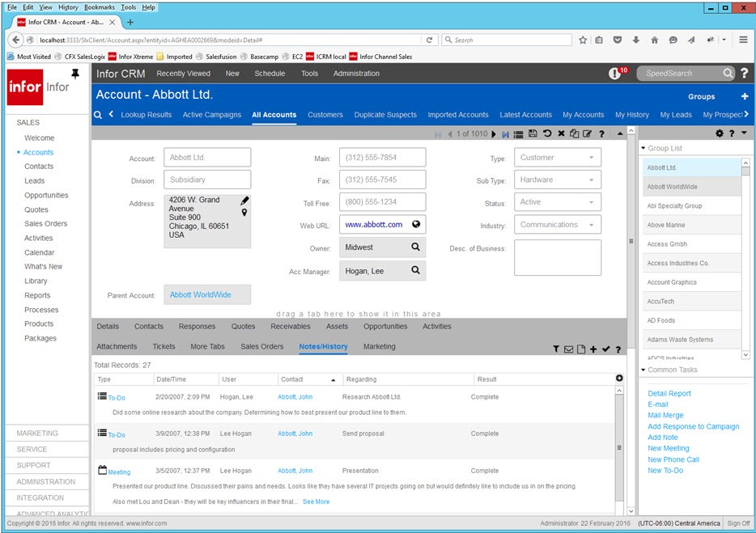Add a new note with plus icon
Image resolution: width=756 pixels, height=533 pixels.
click(593, 349)
